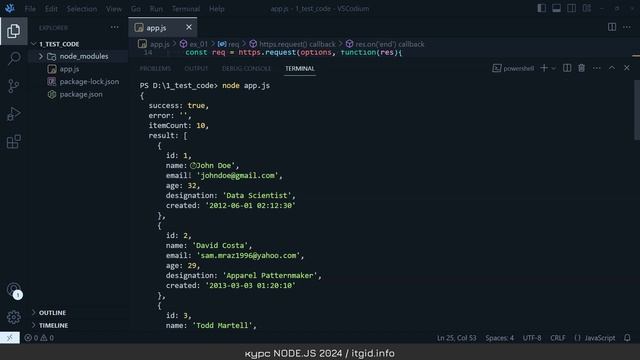Kill terminal with trash icon
Image resolution: width=640 pixels, height=360 pixels.
click(x=582, y=68)
